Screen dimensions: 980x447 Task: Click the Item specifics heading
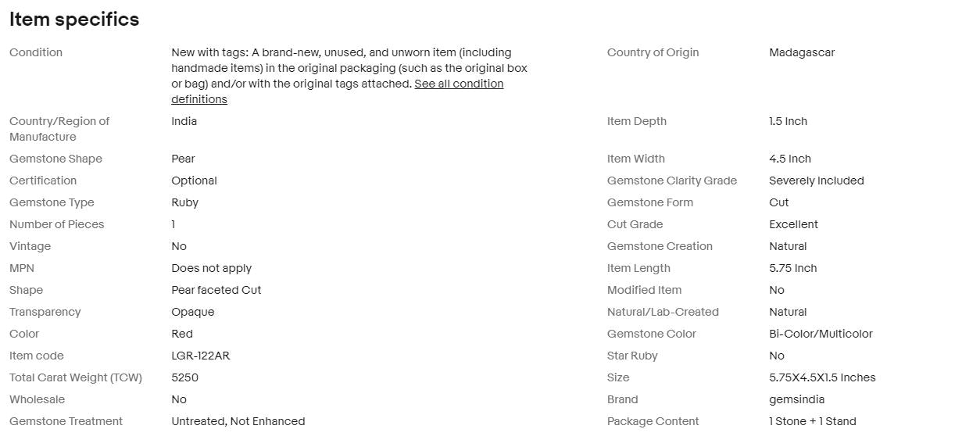point(74,20)
